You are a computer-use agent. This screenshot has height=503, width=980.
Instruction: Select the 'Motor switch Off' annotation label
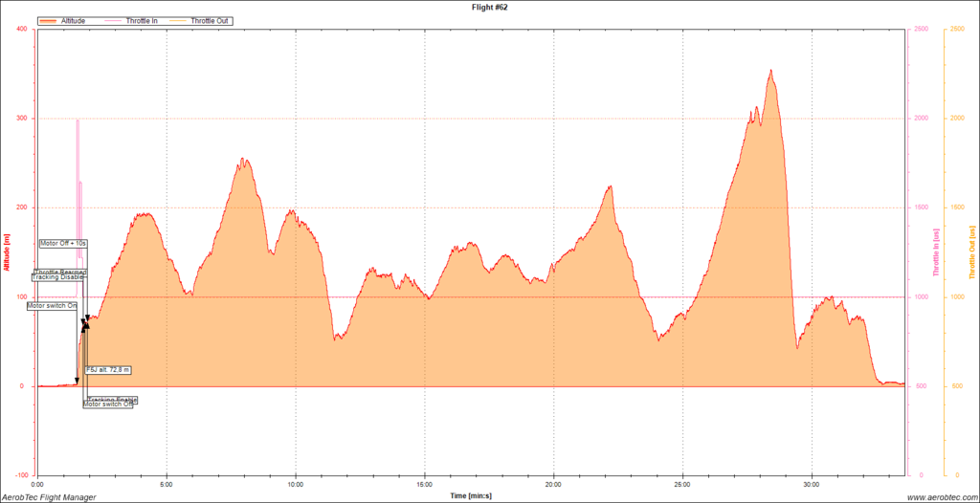click(x=107, y=405)
